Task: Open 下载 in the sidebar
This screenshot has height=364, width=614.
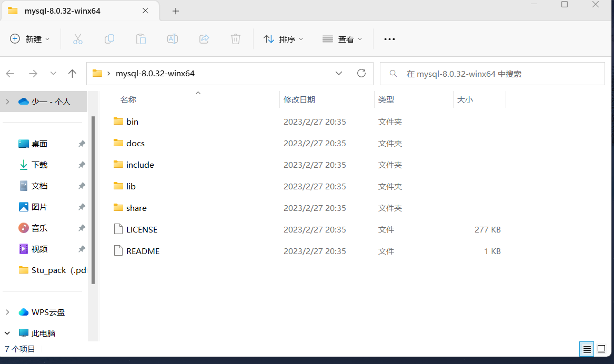Action: [39, 165]
